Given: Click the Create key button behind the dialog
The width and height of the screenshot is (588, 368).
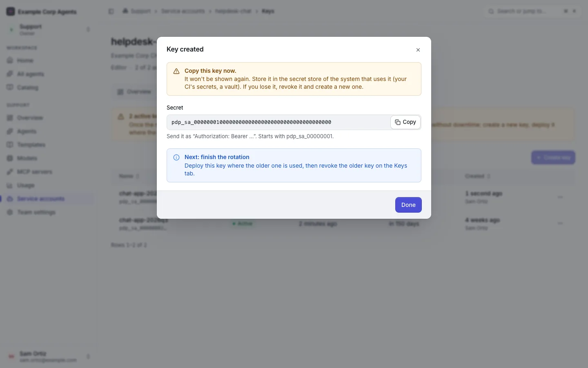Looking at the screenshot, I should point(553,157).
